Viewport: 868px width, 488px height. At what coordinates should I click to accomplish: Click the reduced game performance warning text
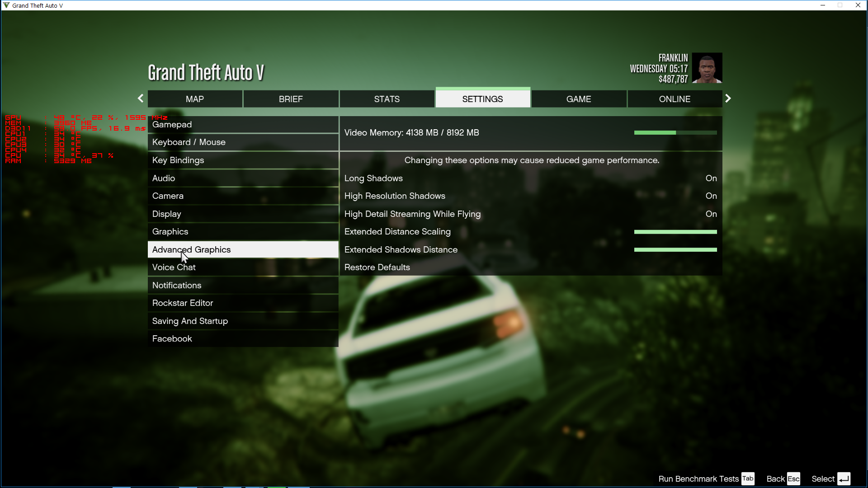click(x=532, y=160)
